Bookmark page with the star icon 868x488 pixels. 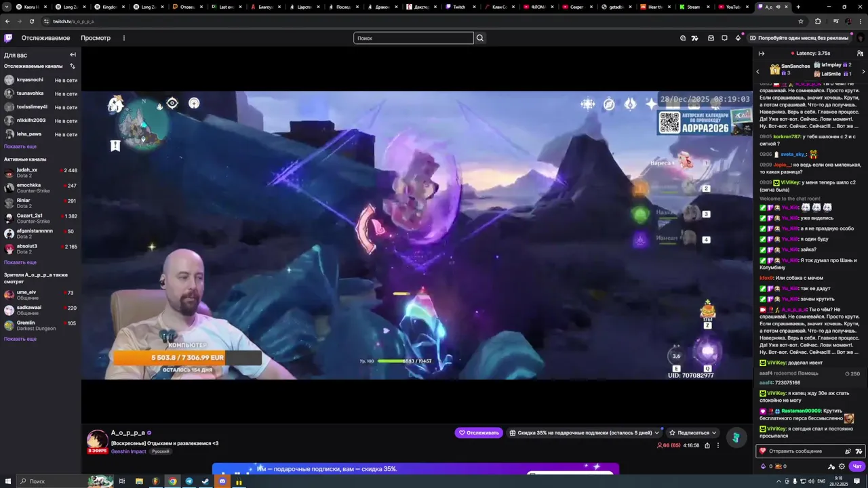tap(801, 21)
